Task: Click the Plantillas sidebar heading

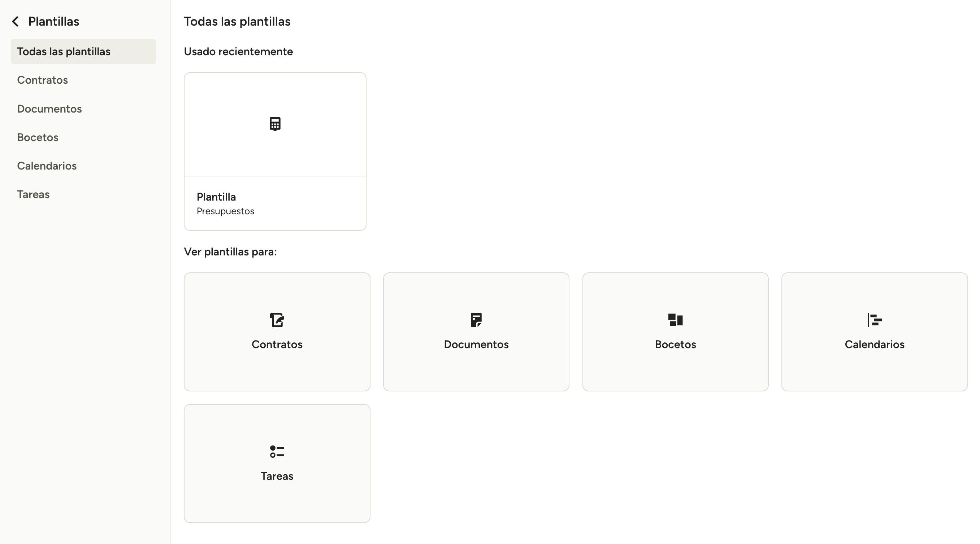Action: point(54,22)
